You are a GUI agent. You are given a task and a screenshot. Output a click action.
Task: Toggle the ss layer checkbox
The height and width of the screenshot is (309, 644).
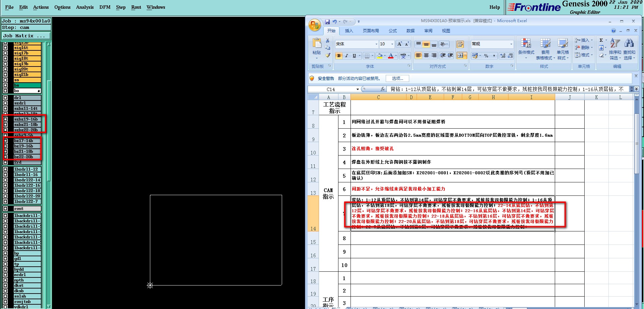point(5,80)
